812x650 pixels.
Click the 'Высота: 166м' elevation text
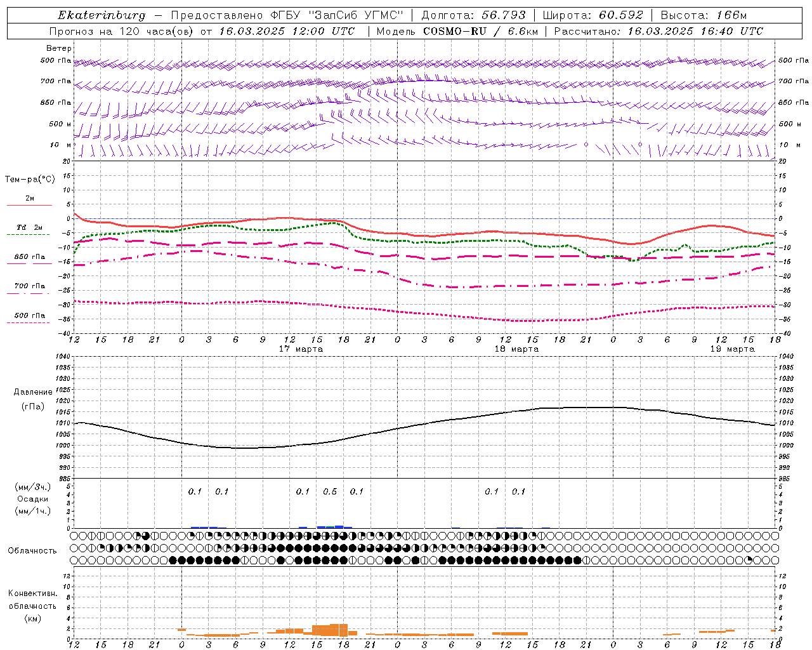(704, 15)
